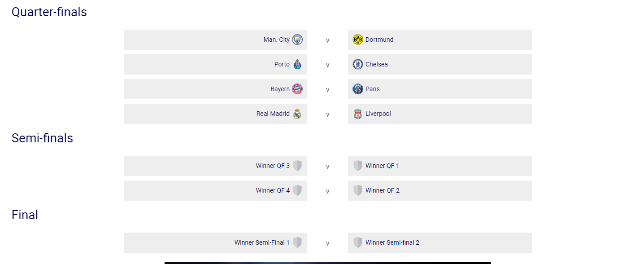
Task: Click the Porto versus Chelsea 'v' separator
Action: (327, 65)
